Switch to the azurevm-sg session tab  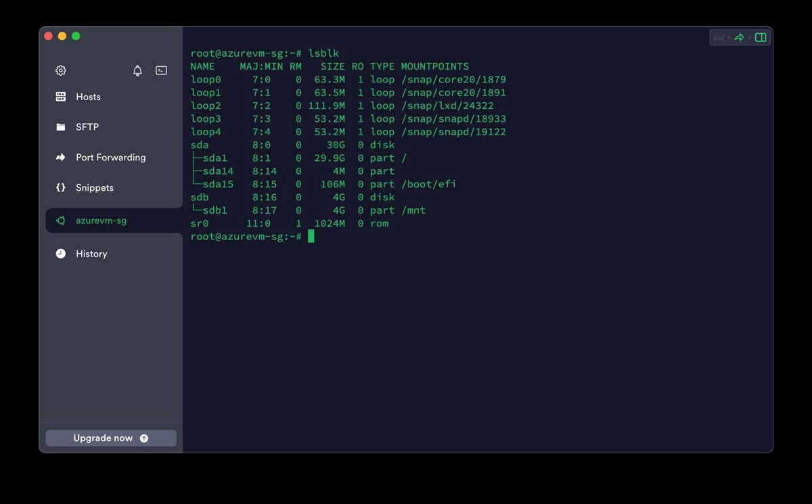pyautogui.click(x=114, y=221)
